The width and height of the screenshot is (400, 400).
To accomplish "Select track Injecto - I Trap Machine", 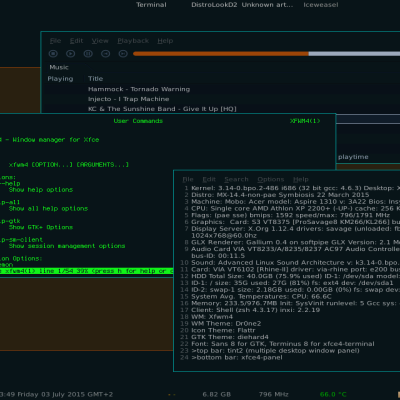I will click(x=128, y=99).
